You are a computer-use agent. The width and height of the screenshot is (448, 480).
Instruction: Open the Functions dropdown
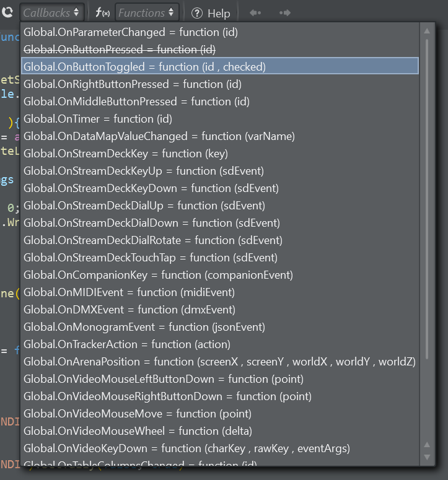147,12
